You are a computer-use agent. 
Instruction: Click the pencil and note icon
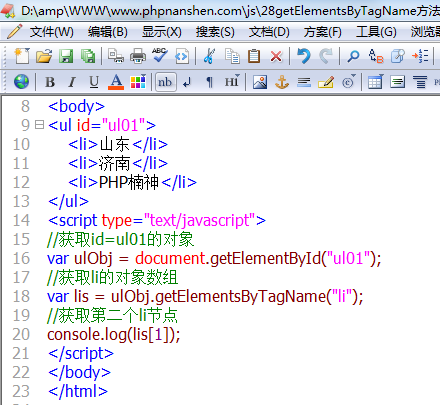(x=326, y=82)
